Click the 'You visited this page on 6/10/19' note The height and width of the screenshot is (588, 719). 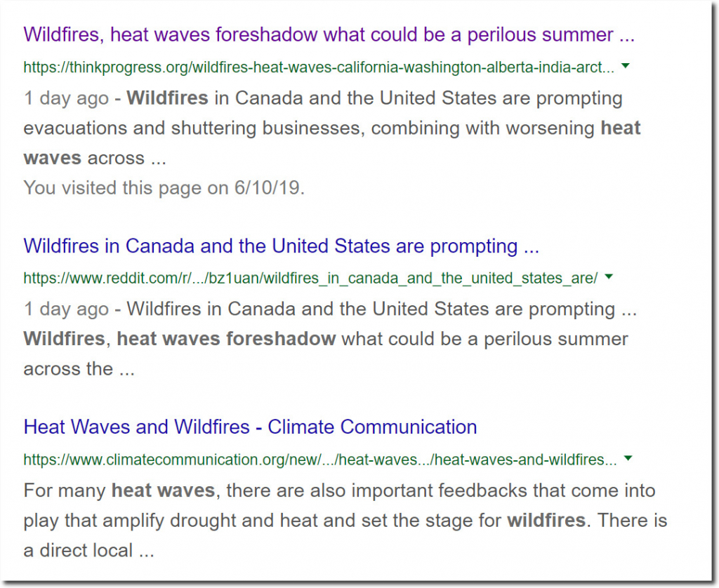(164, 188)
